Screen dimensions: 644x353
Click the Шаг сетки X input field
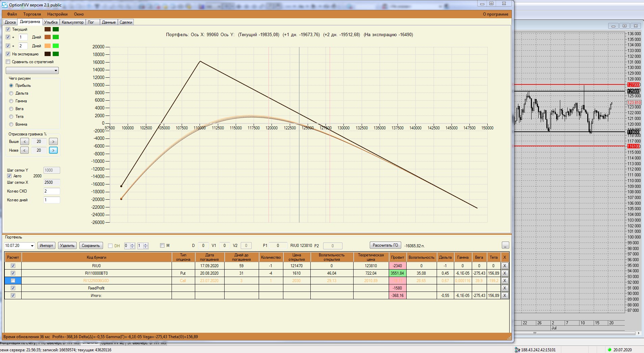[52, 182]
